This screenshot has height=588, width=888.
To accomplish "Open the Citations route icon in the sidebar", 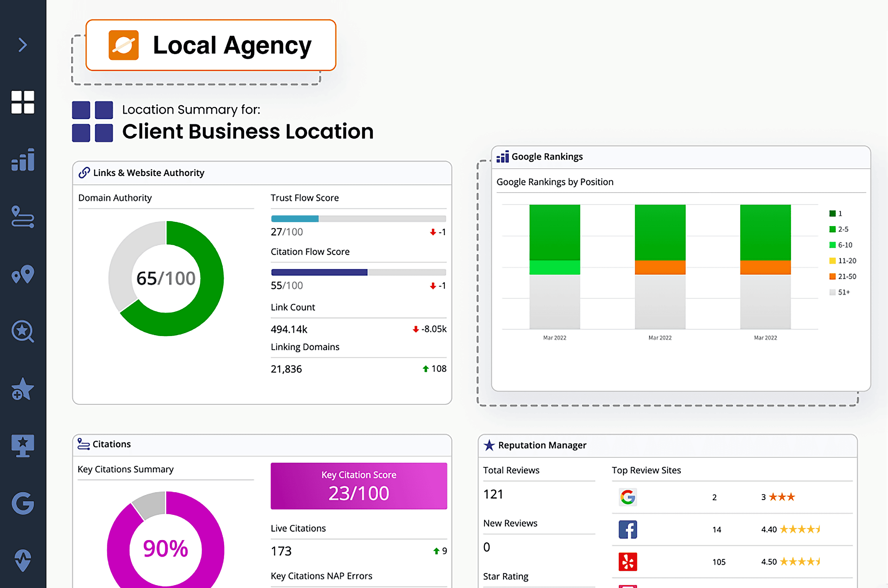I will [23, 218].
